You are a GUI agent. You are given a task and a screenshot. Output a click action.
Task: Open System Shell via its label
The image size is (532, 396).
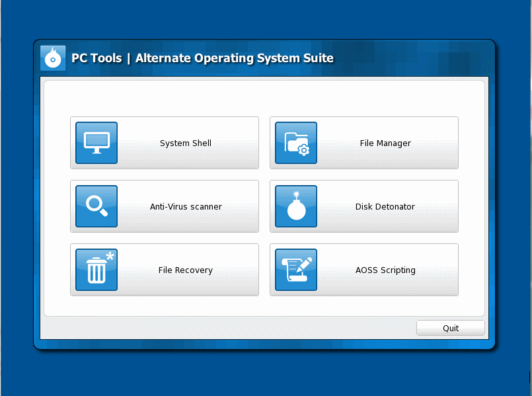[186, 143]
